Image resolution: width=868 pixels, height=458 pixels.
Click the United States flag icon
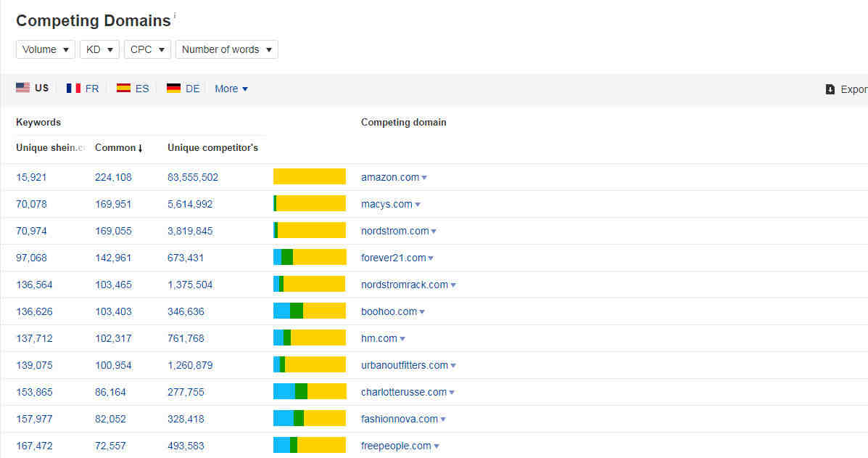coord(22,88)
